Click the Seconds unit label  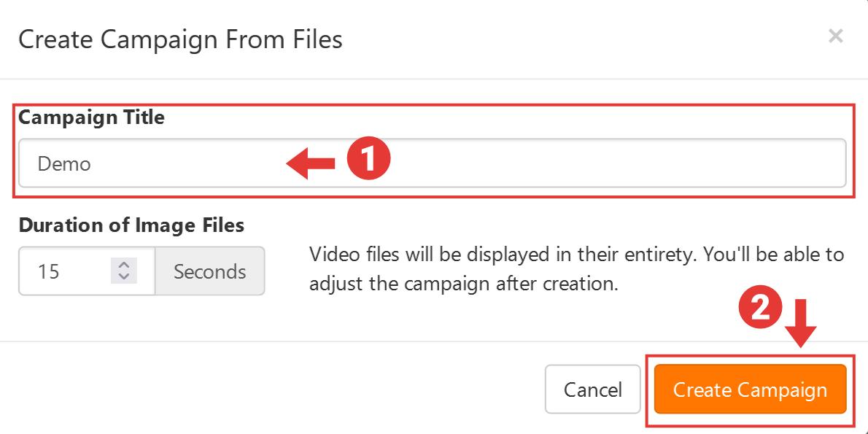click(x=210, y=271)
